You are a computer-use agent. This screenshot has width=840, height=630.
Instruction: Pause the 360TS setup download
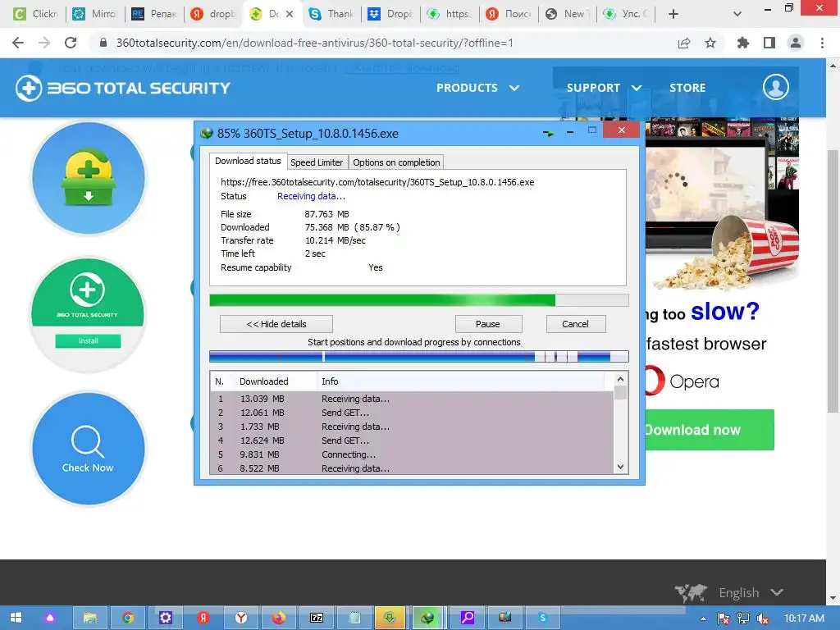488,324
